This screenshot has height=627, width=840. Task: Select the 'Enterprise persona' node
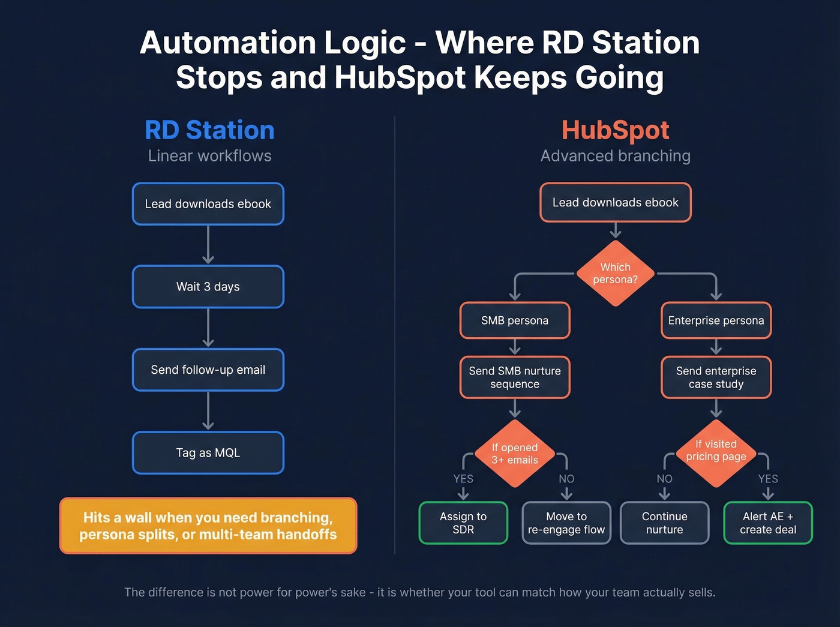716,320
